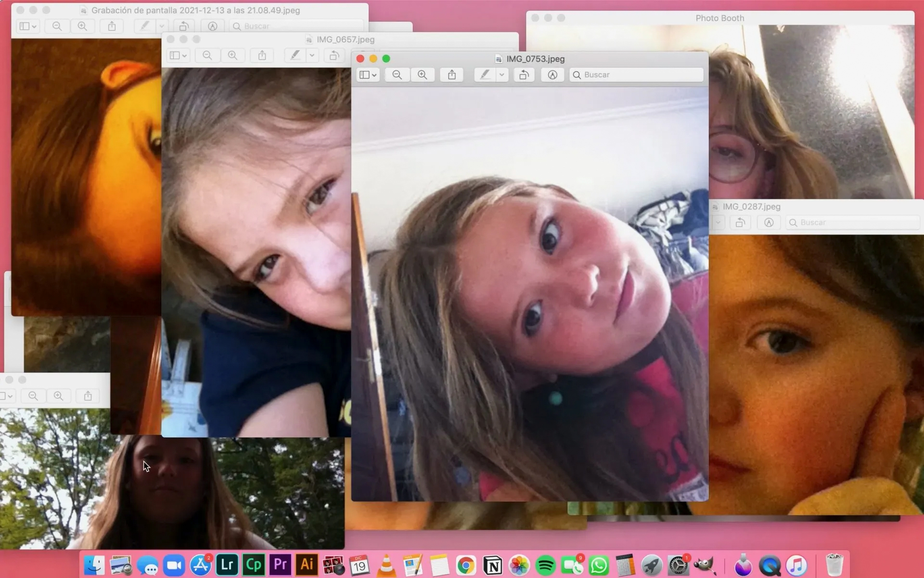Select the Grabación de pantalla window title bar
Image resolution: width=924 pixels, height=578 pixels.
(x=195, y=10)
